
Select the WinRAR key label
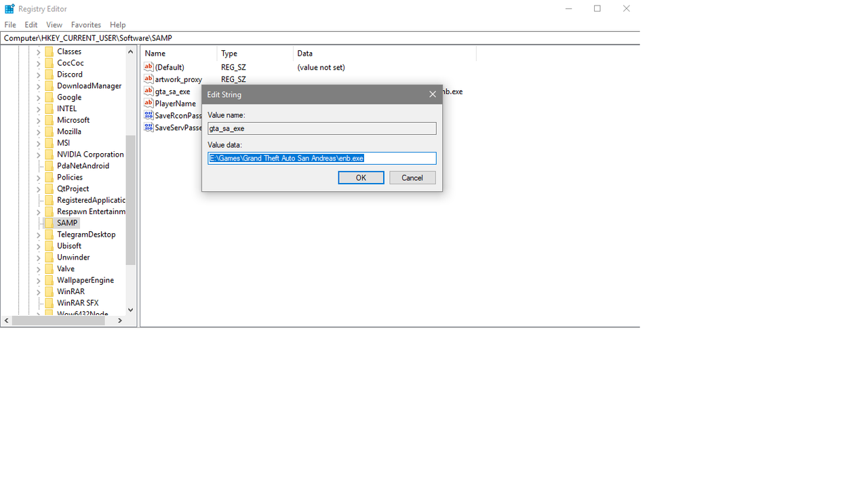coord(71,291)
